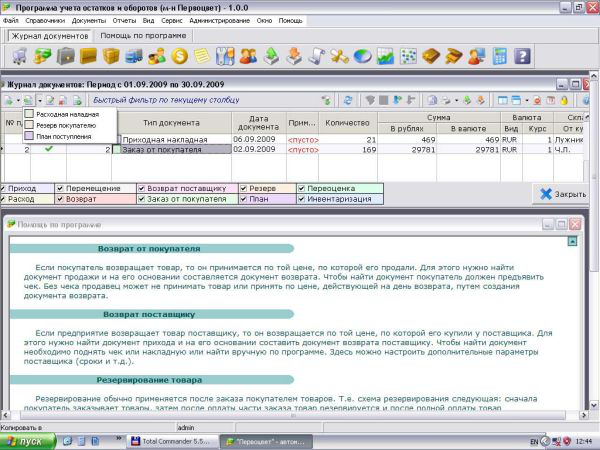Image resolution: width=600 pixels, height=450 pixels.
Task: Open the gold dollar coin icon
Action: (x=179, y=56)
